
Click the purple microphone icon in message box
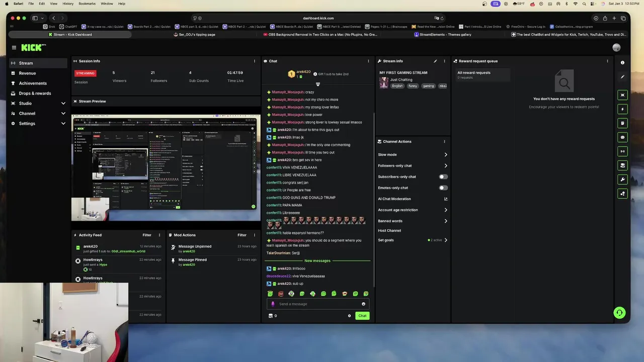[273, 304]
